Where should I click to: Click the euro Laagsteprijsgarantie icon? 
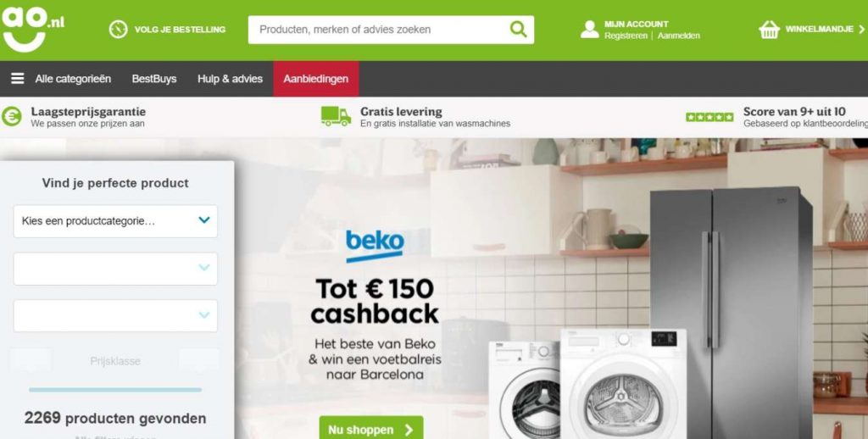click(12, 116)
